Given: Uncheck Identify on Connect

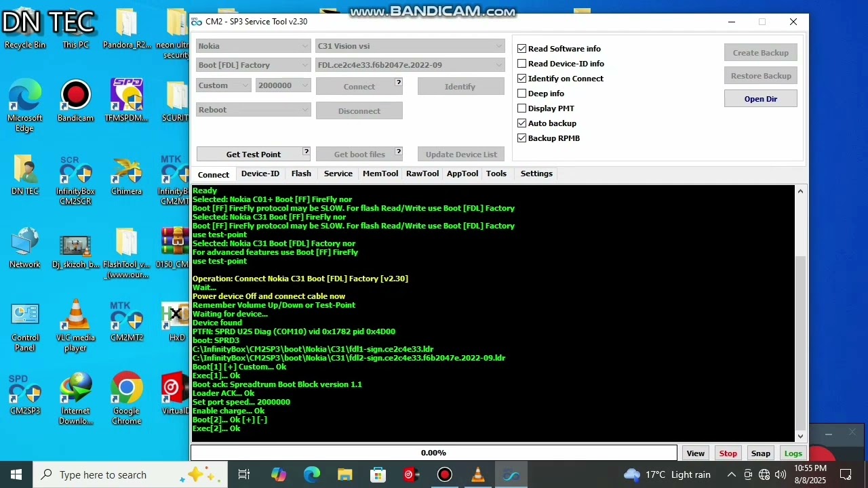Looking at the screenshot, I should click(x=521, y=79).
